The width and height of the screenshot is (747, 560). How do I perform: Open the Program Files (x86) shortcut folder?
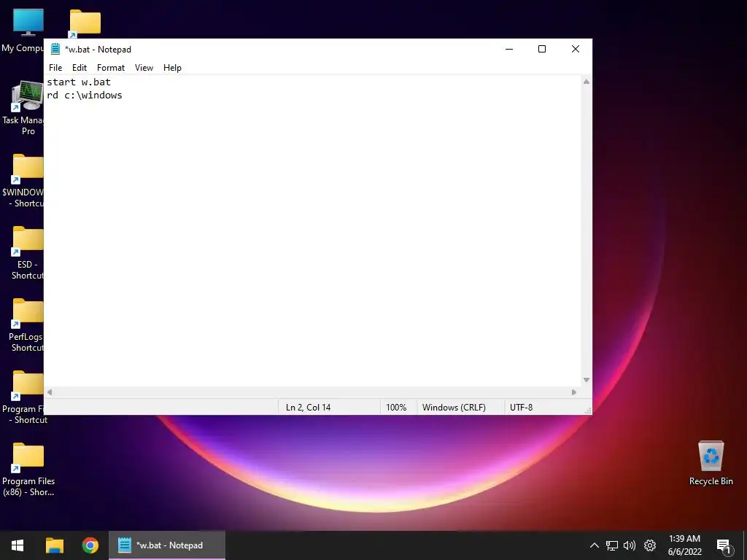pyautogui.click(x=28, y=470)
